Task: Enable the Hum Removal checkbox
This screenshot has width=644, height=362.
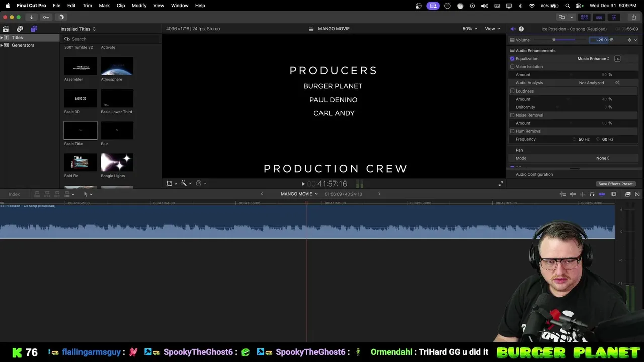Action: click(512, 131)
